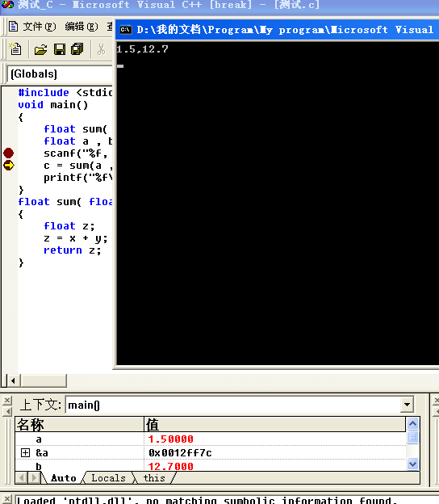Open the context dropdown showing main()
Image resolution: width=439 pixels, height=504 pixels.
click(407, 405)
